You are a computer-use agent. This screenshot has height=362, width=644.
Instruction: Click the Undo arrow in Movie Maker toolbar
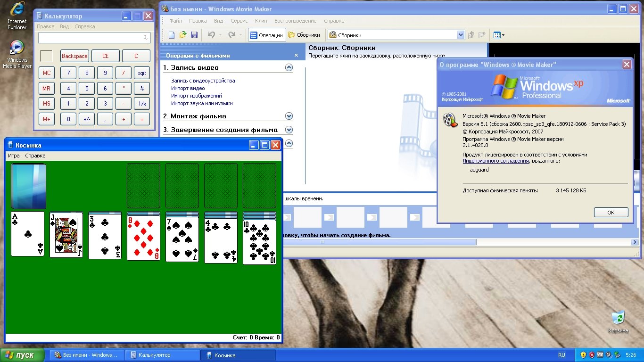pos(211,35)
